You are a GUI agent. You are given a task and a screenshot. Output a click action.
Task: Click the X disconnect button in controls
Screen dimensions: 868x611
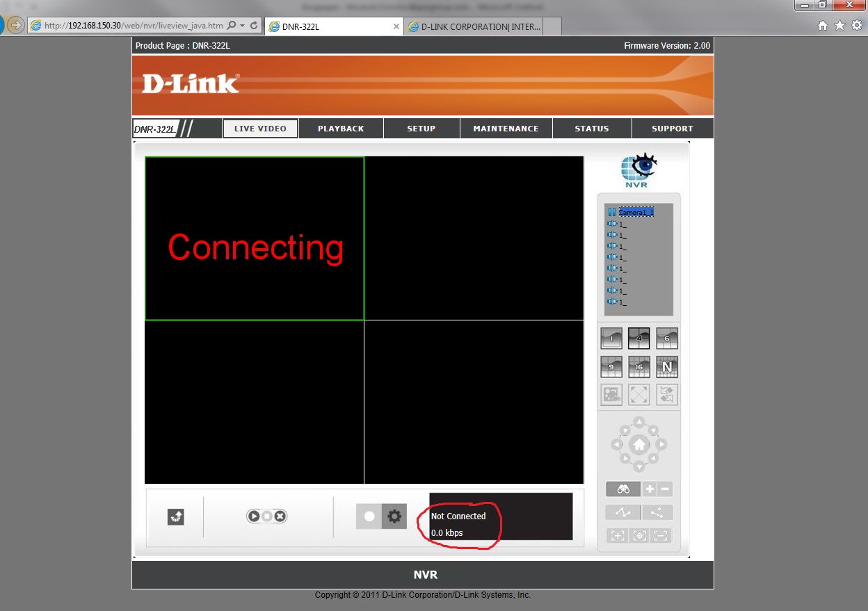[280, 516]
